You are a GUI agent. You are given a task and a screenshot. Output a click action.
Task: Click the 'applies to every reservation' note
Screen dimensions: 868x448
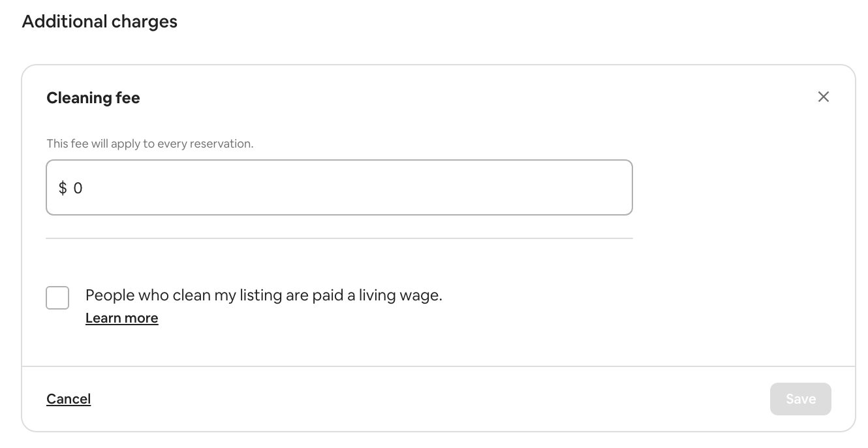[x=149, y=144]
